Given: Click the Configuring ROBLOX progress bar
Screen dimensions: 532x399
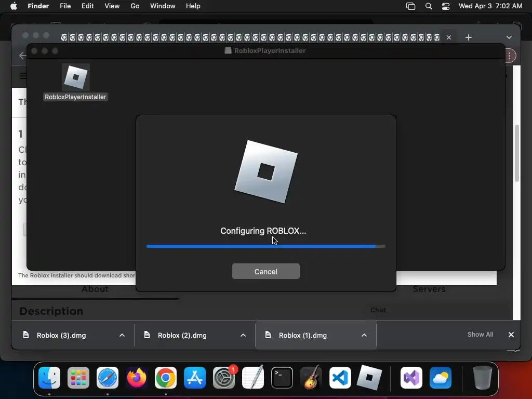Looking at the screenshot, I should pyautogui.click(x=265, y=246).
